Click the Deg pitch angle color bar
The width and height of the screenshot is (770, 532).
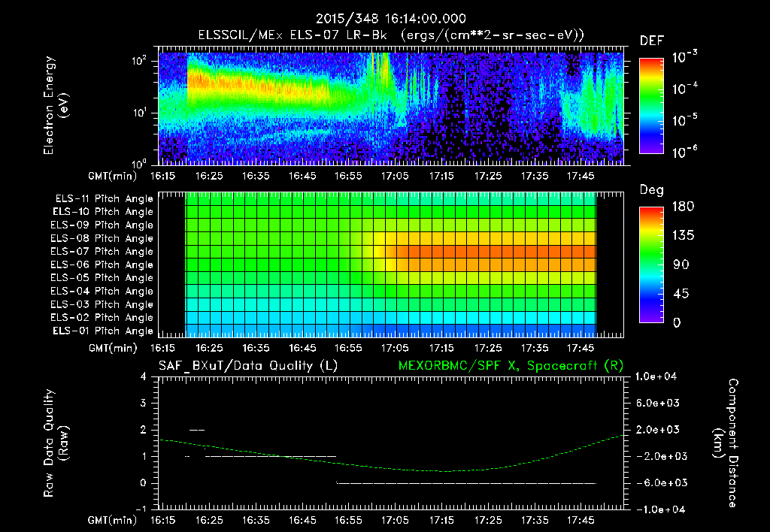[651, 264]
